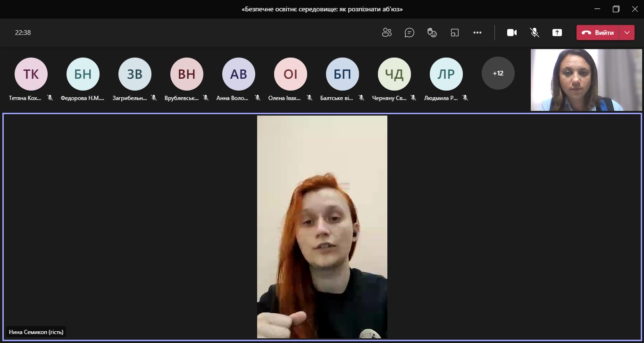
Task: Share screen content
Action: [x=557, y=33]
